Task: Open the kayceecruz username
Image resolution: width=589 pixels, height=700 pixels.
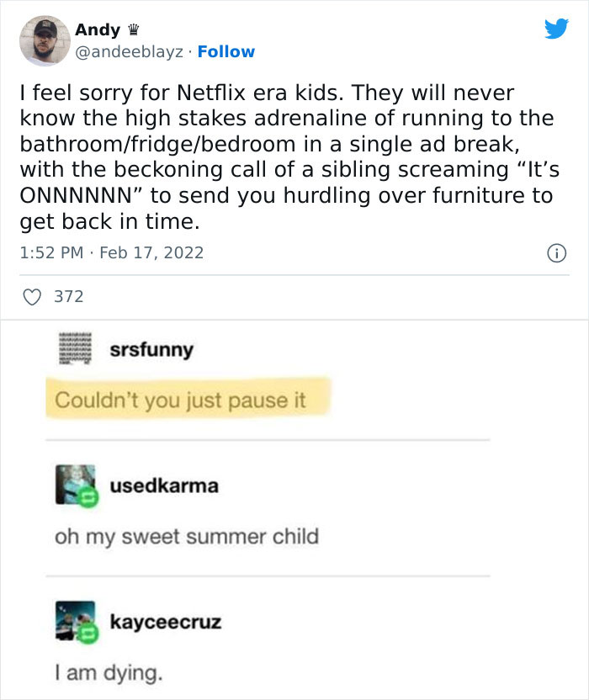Action: pyautogui.click(x=166, y=622)
